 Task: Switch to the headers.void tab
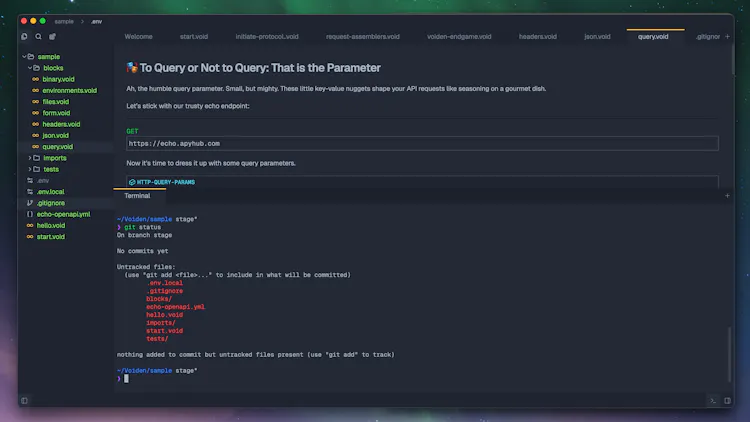pyautogui.click(x=538, y=36)
